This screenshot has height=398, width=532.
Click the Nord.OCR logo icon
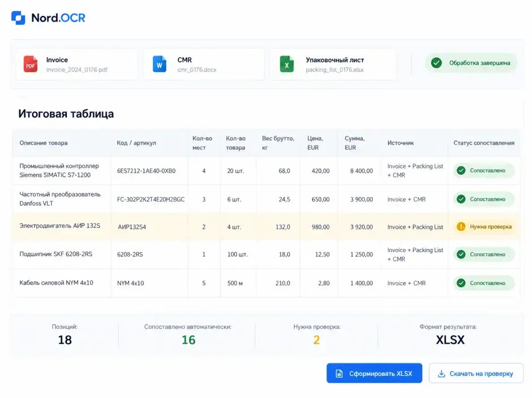pos(18,18)
